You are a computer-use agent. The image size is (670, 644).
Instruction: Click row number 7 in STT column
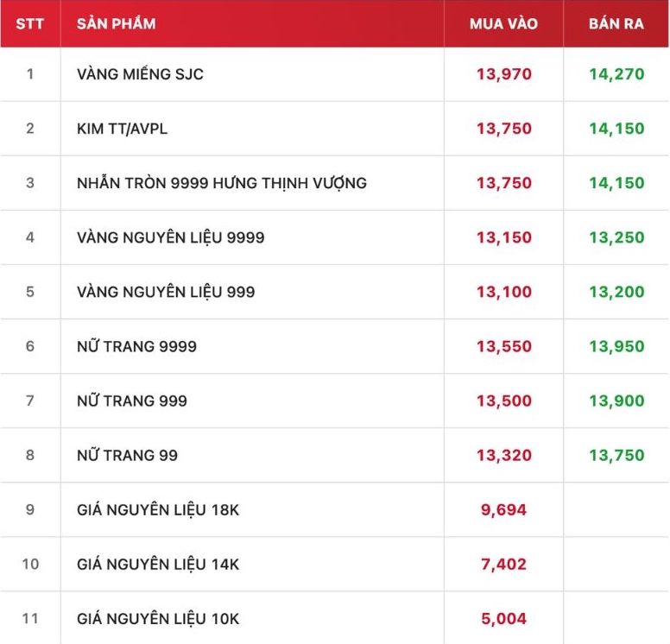point(30,401)
